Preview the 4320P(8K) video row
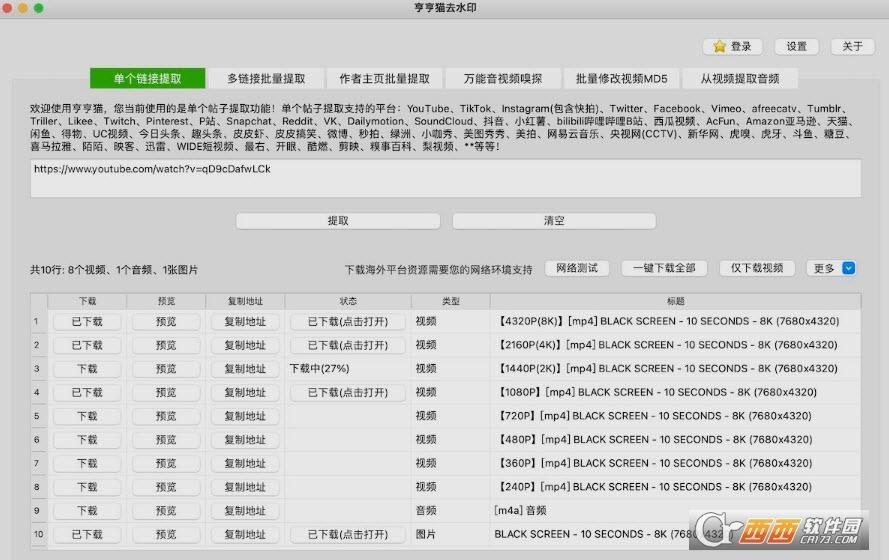 [166, 322]
